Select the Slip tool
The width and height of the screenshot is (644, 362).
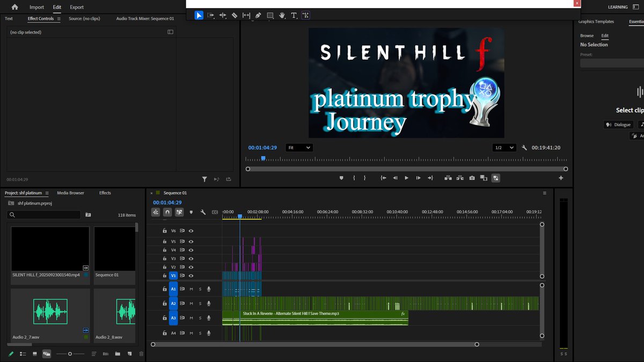[x=246, y=16]
